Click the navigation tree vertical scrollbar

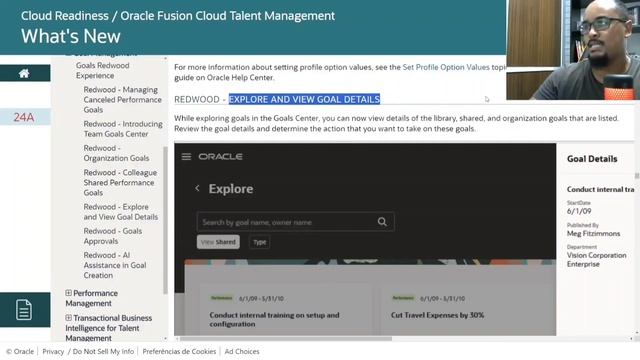pos(165,220)
